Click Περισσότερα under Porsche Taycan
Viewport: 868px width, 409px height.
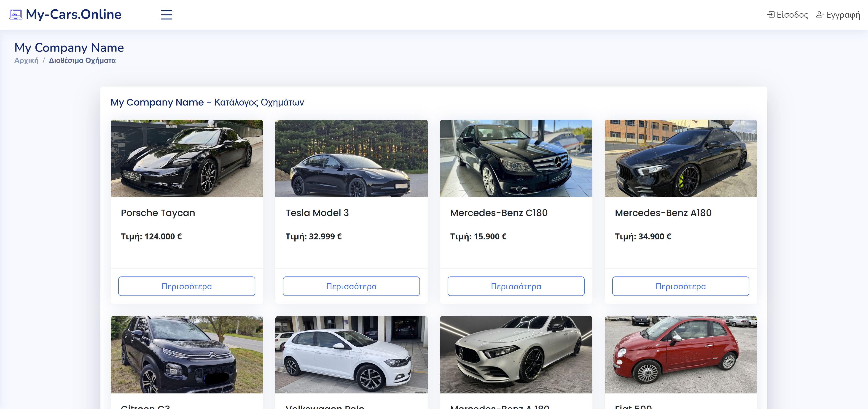pyautogui.click(x=187, y=286)
